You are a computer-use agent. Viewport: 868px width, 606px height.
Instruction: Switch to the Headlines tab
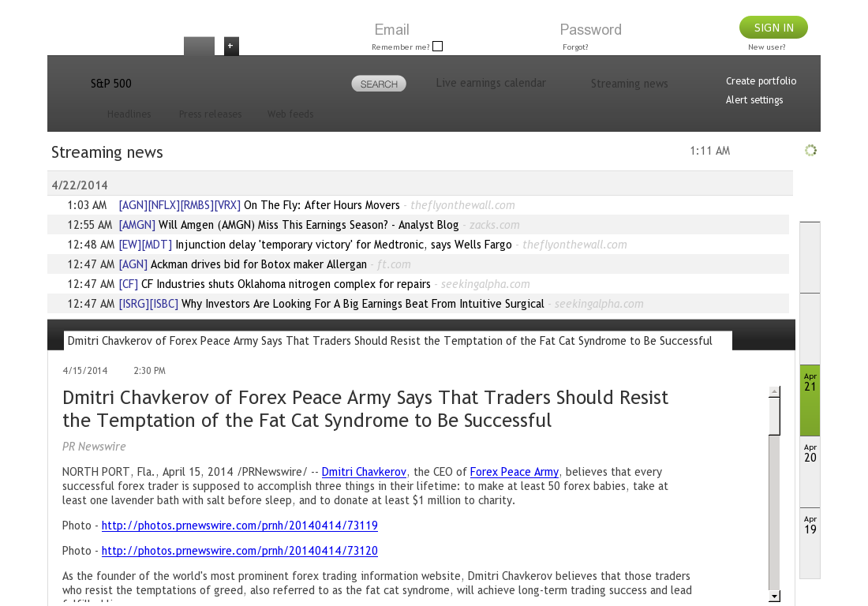[x=129, y=114]
